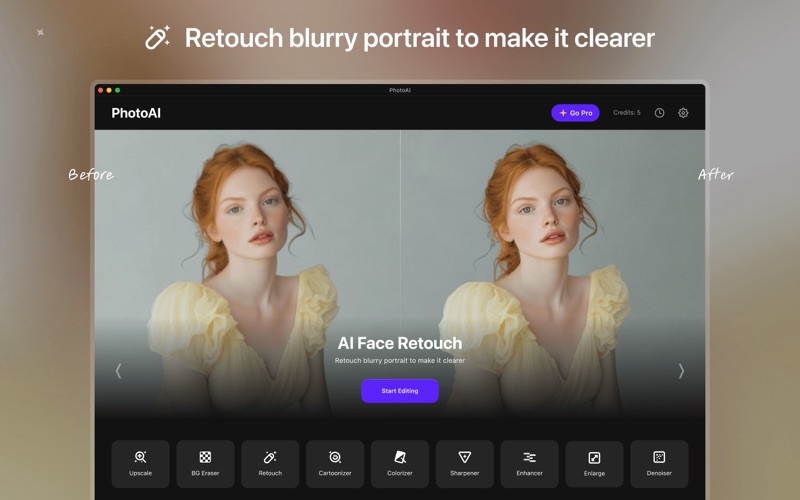Image resolution: width=800 pixels, height=500 pixels.
Task: Open the Upscale tool
Action: [x=140, y=463]
